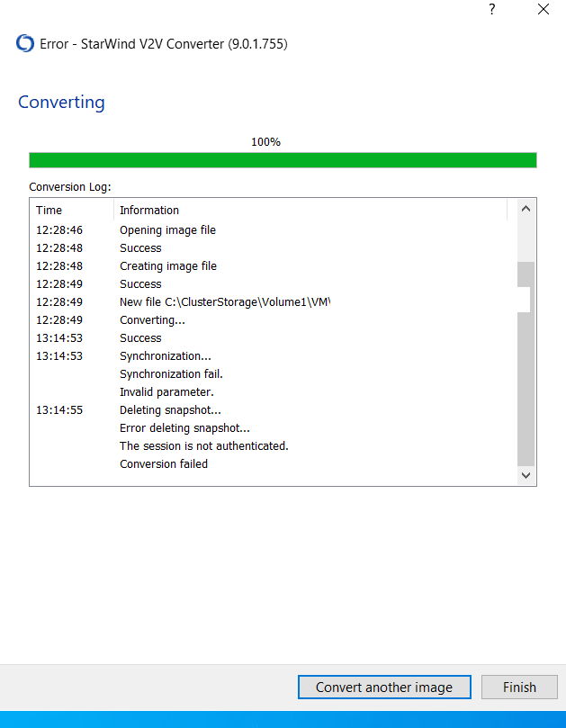566x728 pixels.
Task: Click the window title 'Error - StarWind V2V Converter'
Action: (164, 44)
